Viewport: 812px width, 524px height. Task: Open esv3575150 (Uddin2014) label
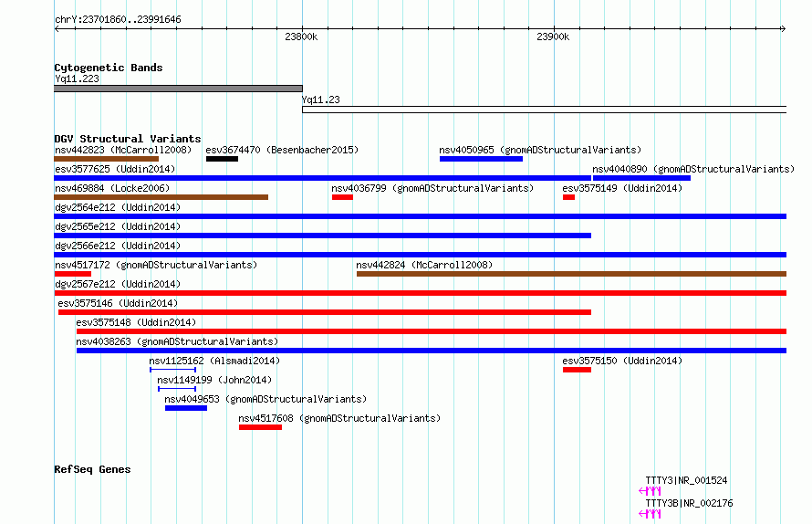coord(622,361)
